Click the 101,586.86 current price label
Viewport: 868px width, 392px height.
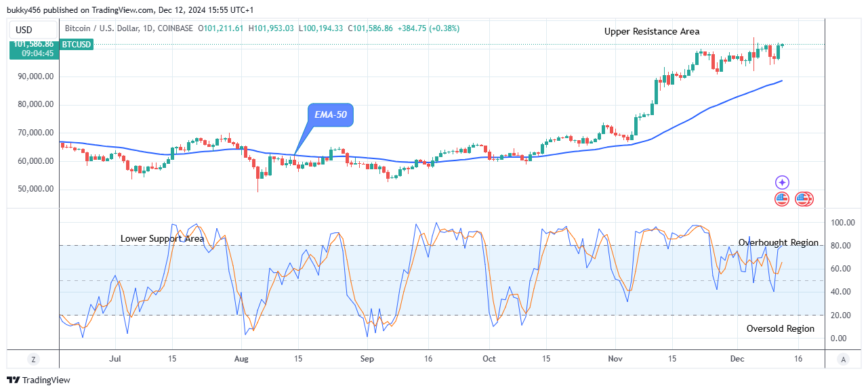(x=33, y=44)
